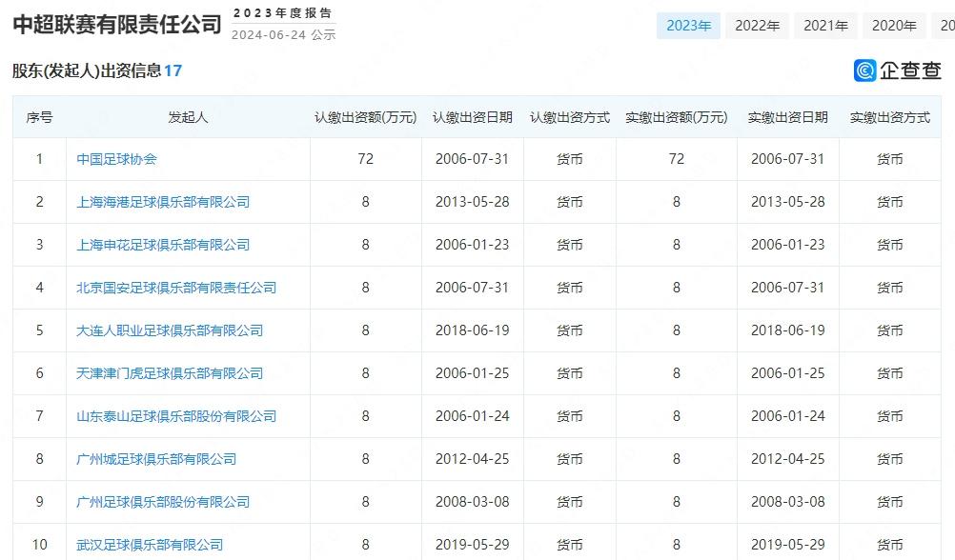Click 武汉足球俱乐部有限公司 link
Screen dimensions: 955x560
(x=150, y=545)
